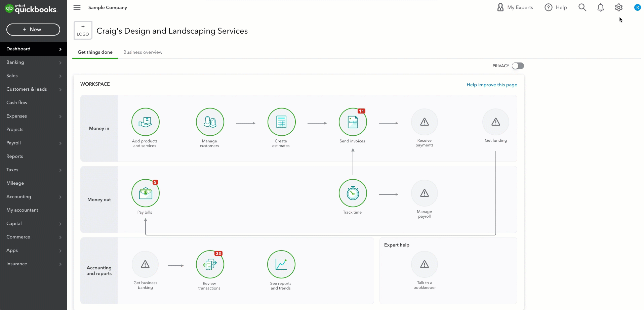The width and height of the screenshot is (644, 310).
Task: Expand the Payroll menu chevron
Action: pos(61,143)
